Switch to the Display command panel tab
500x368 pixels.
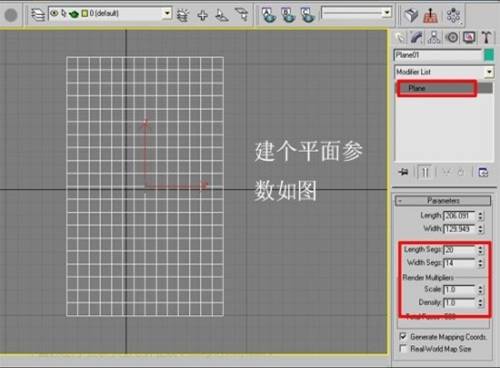pos(469,38)
